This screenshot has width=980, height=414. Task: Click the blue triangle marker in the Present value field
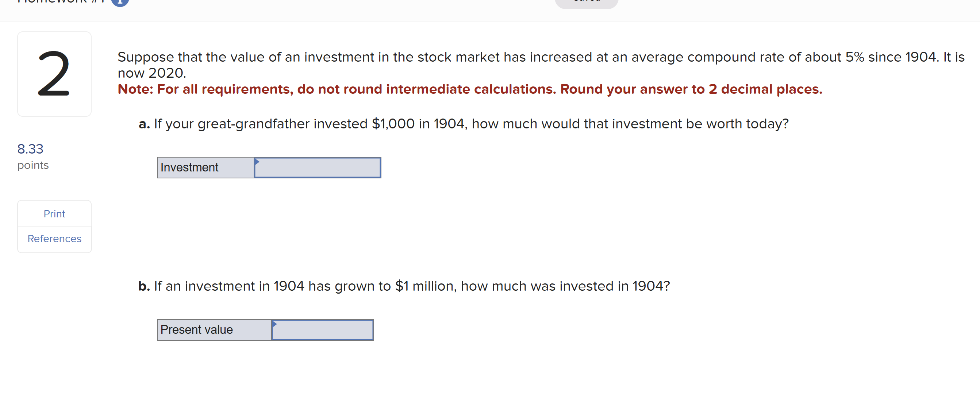[x=274, y=324]
